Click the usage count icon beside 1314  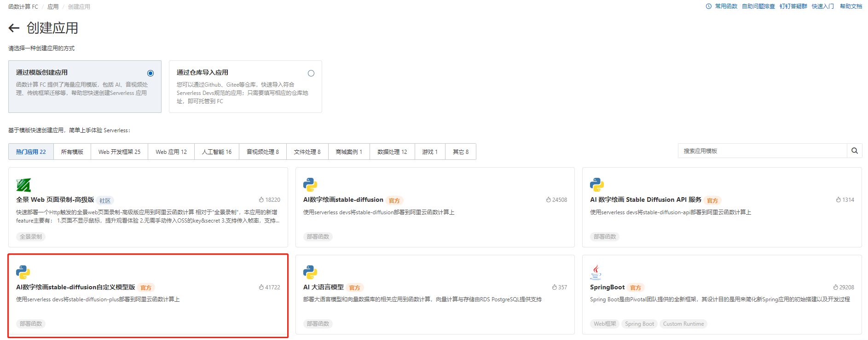[839, 200]
